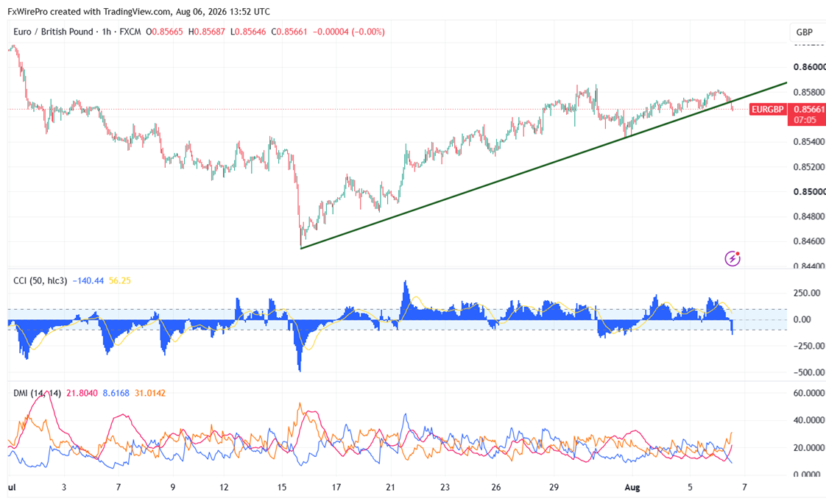Click the 15 date on time axis
The height and width of the screenshot is (504, 826).
[282, 487]
